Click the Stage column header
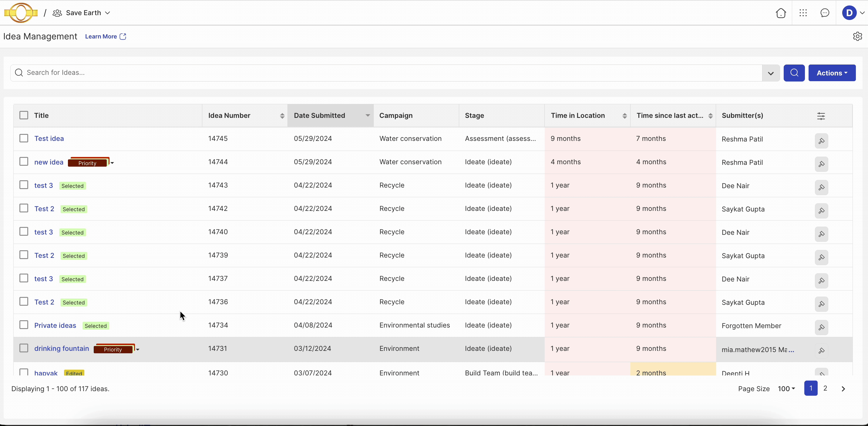868x426 pixels. [474, 115]
